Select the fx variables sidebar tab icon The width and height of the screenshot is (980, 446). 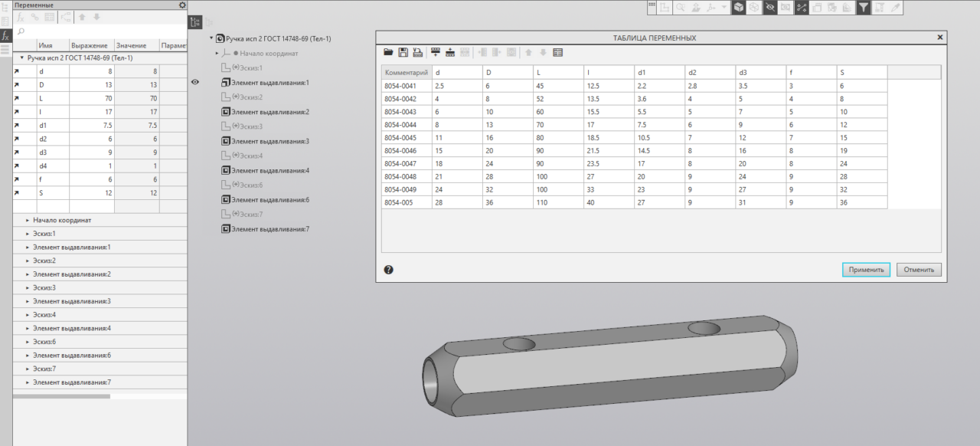pos(5,36)
